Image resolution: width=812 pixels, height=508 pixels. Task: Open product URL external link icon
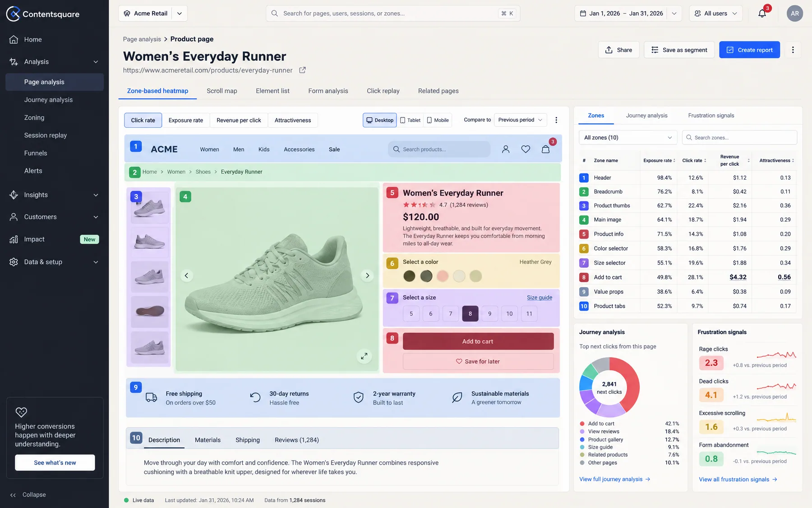pos(302,70)
